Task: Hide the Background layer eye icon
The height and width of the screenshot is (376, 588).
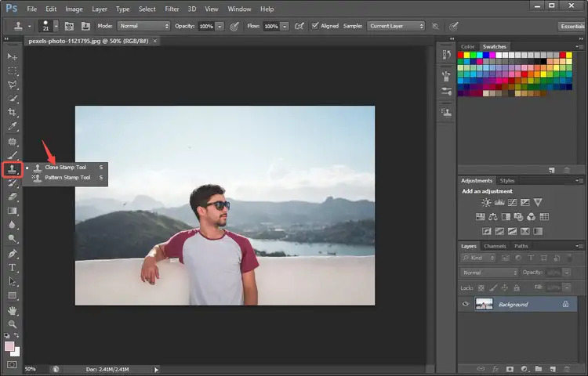Action: [466, 304]
